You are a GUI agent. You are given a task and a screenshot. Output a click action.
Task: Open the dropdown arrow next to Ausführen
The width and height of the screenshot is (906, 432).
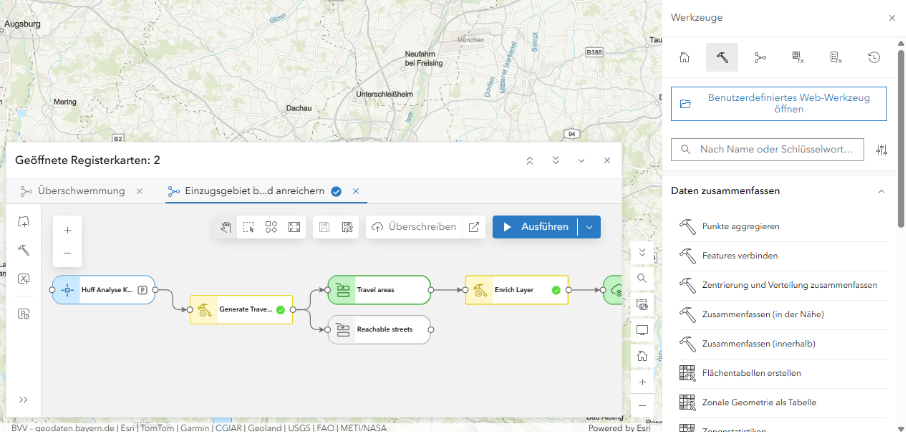click(589, 227)
